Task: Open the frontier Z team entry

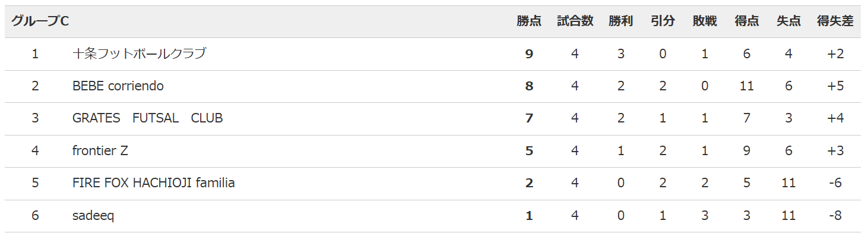Action: click(x=100, y=151)
